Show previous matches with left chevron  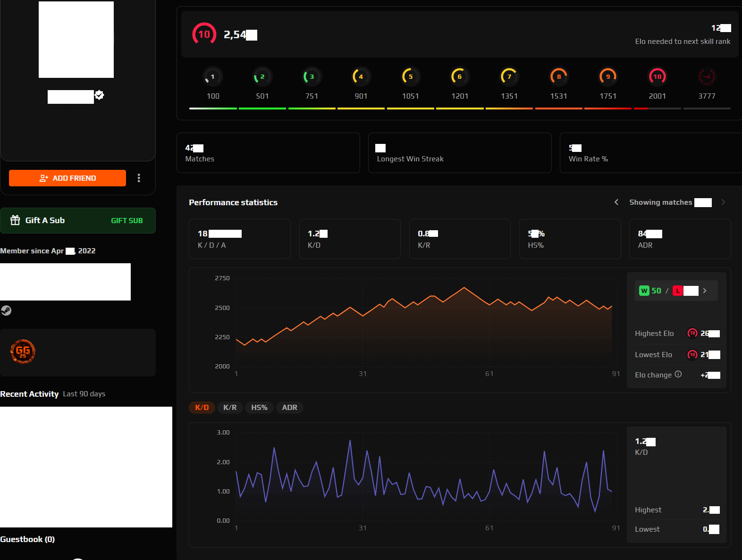[616, 202]
